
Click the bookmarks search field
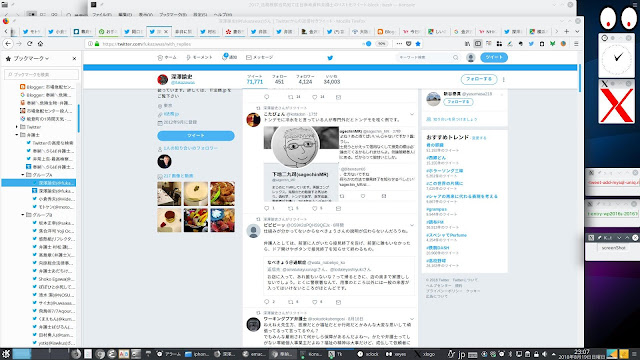pos(41,74)
